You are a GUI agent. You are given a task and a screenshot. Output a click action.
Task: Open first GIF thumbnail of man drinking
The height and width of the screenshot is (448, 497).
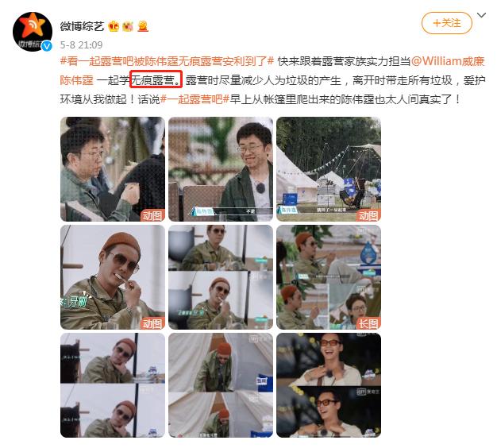tap(113, 169)
